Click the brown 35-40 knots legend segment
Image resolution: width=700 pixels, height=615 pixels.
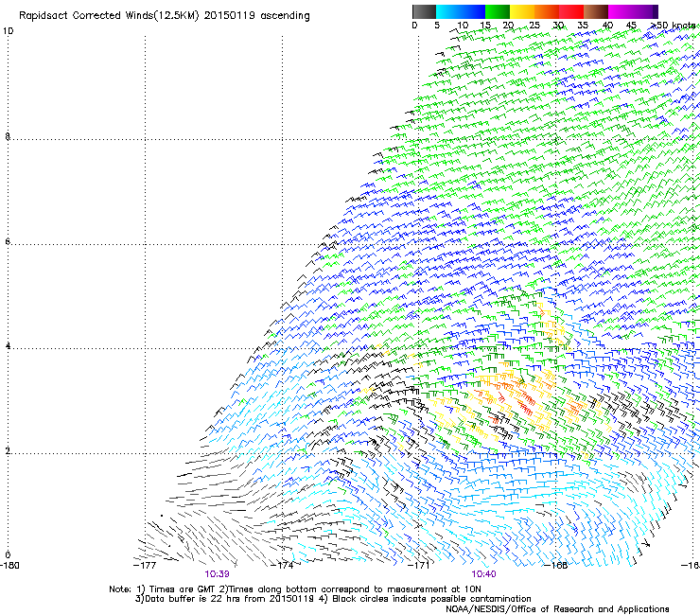point(596,11)
